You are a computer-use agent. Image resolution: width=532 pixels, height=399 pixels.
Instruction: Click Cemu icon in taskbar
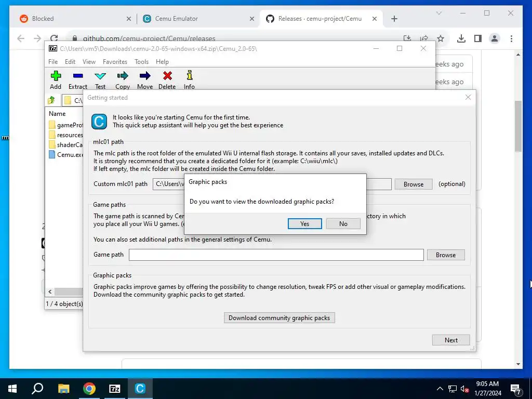click(x=140, y=389)
